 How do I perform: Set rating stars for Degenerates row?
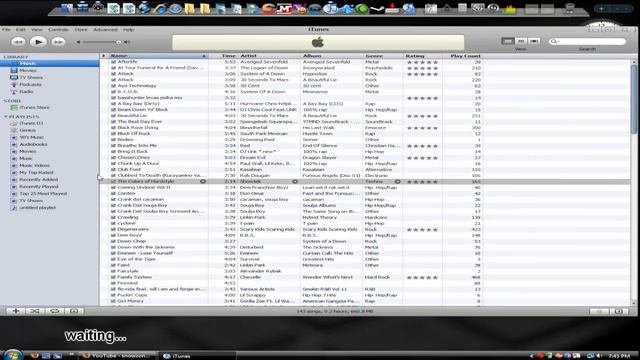[x=422, y=229]
